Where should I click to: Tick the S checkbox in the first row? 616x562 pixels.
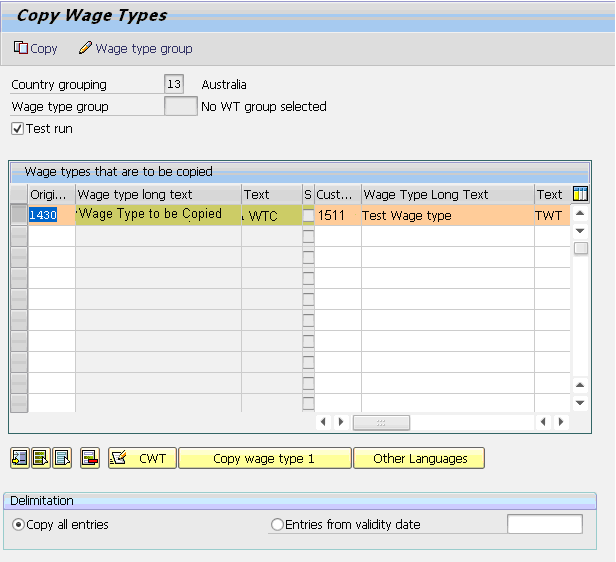(x=308, y=215)
